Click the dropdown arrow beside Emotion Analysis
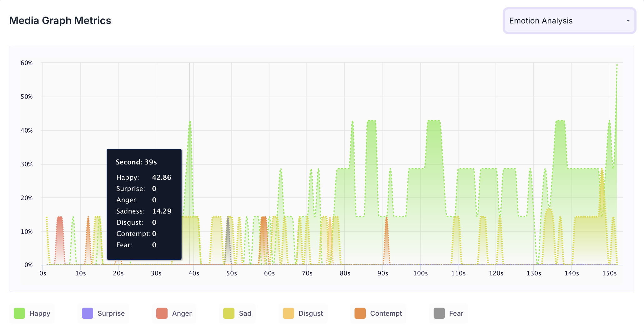 (x=628, y=21)
